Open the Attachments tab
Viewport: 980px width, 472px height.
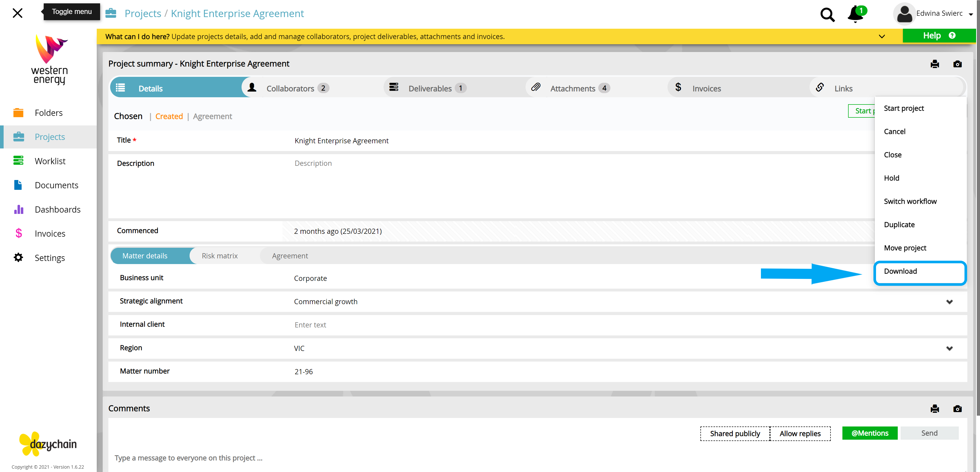click(596, 88)
